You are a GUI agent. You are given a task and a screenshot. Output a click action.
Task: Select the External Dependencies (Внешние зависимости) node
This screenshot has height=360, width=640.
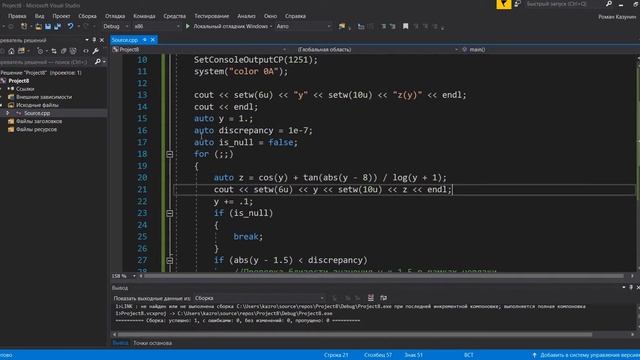pyautogui.click(x=44, y=97)
